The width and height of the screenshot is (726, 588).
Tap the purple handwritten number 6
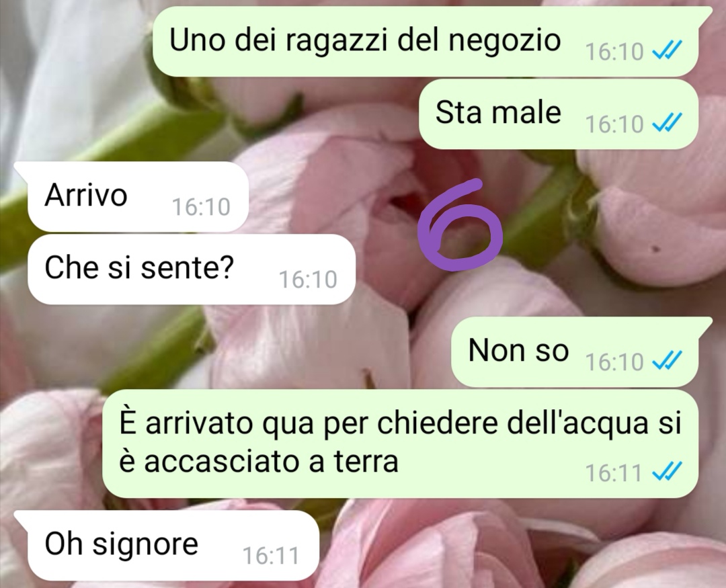(x=459, y=226)
